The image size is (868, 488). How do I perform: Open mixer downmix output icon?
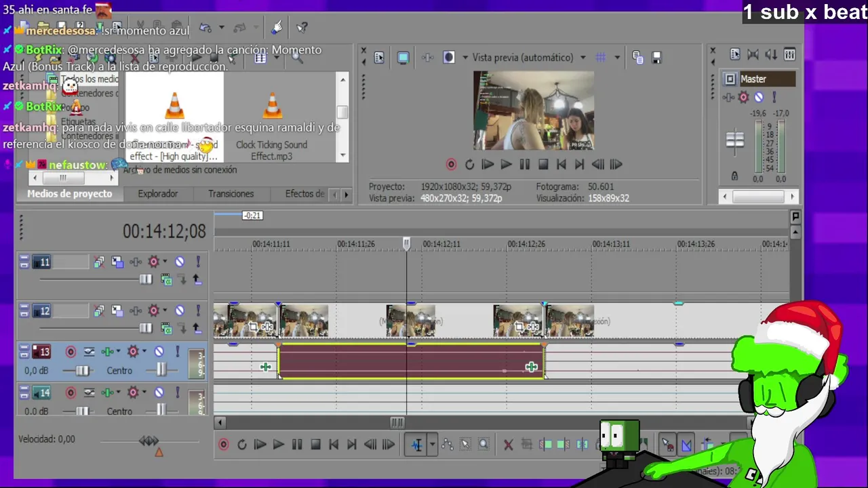coord(753,55)
